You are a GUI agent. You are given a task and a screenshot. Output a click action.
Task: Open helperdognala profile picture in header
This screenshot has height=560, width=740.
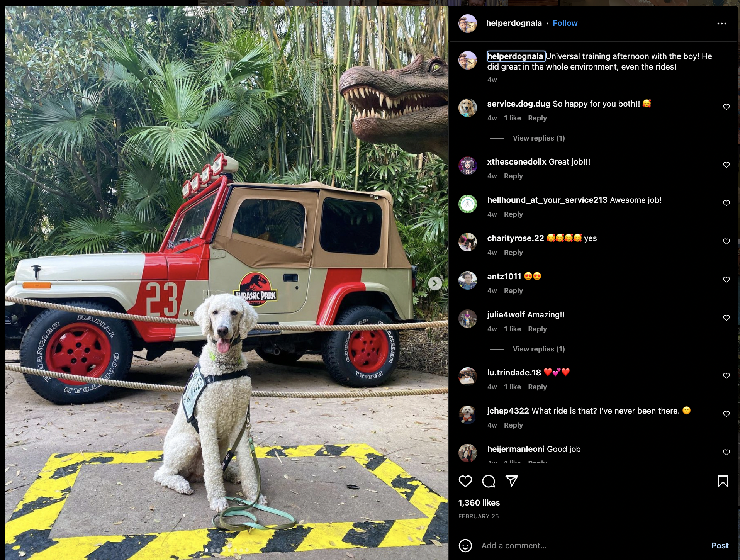(x=468, y=24)
